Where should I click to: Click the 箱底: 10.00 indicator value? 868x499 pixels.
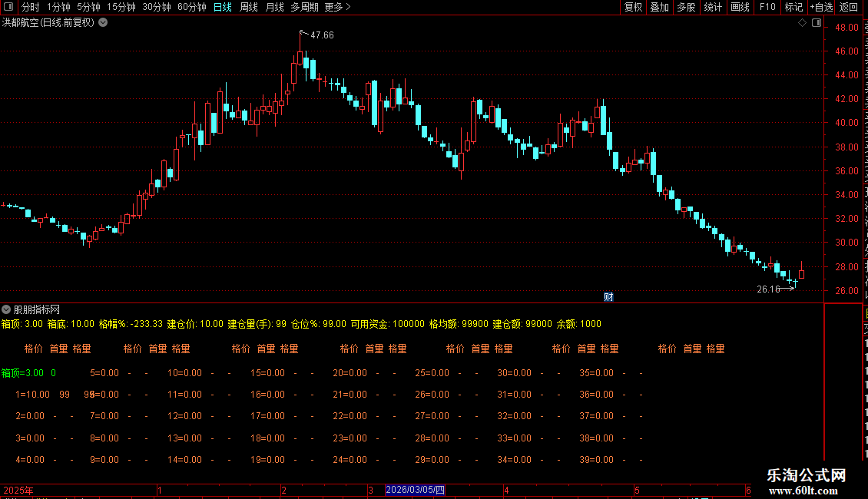pos(71,324)
